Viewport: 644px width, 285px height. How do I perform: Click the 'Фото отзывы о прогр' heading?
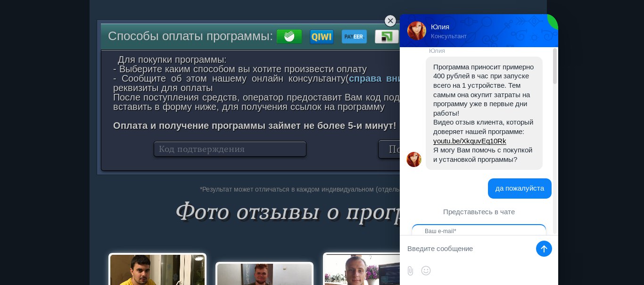tap(288, 212)
